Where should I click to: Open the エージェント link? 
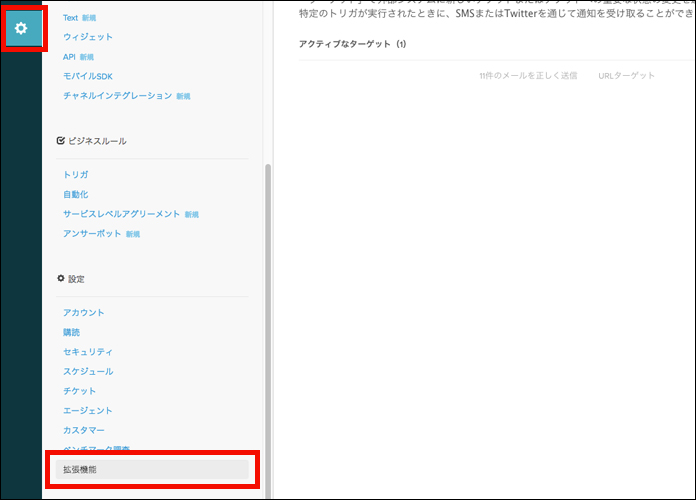coord(87,410)
